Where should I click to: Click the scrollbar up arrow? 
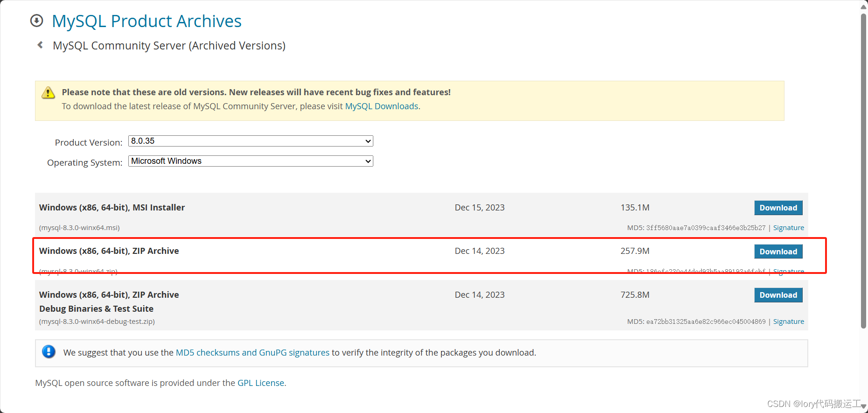863,6
